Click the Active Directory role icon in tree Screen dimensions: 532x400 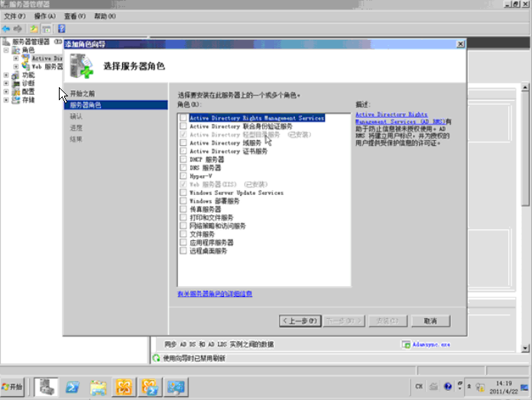point(25,58)
